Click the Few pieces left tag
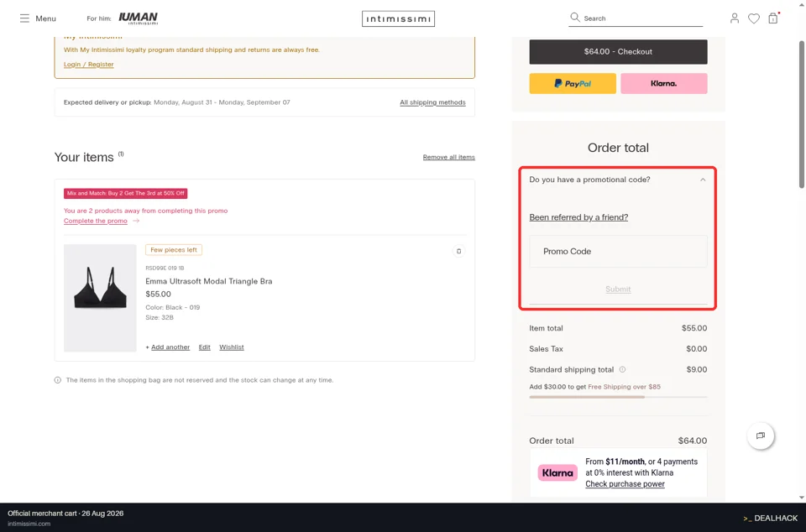The height and width of the screenshot is (532, 806). [x=174, y=250]
